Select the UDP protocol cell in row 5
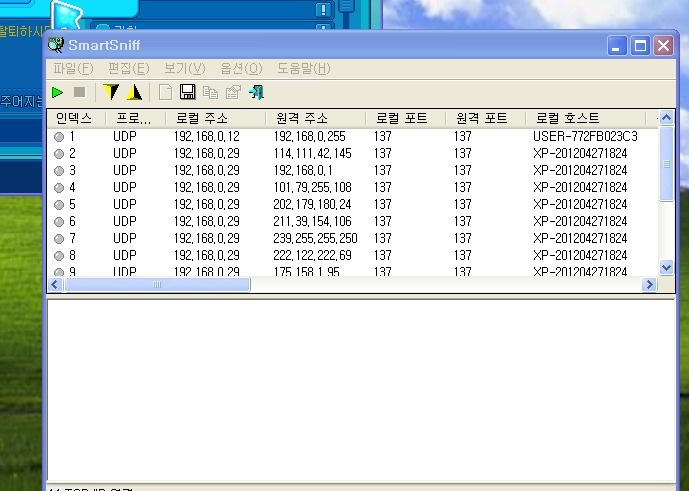This screenshot has height=491, width=689. [125, 205]
